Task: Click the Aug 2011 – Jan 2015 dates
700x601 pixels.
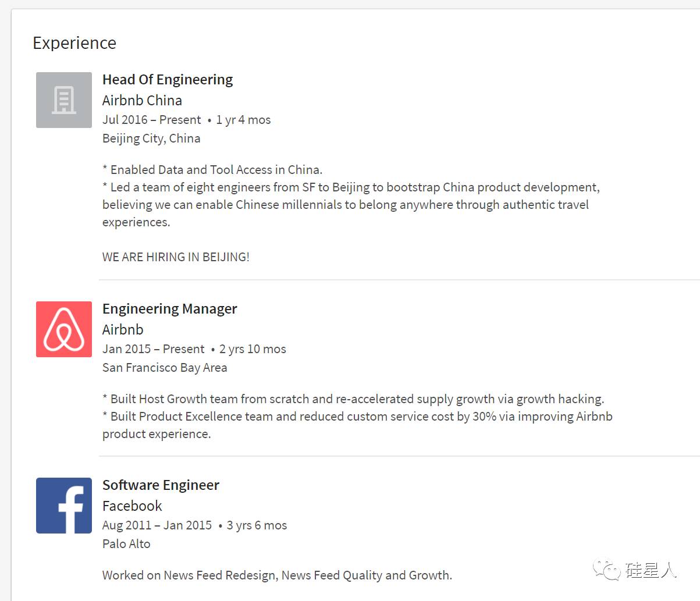Action: (x=157, y=525)
